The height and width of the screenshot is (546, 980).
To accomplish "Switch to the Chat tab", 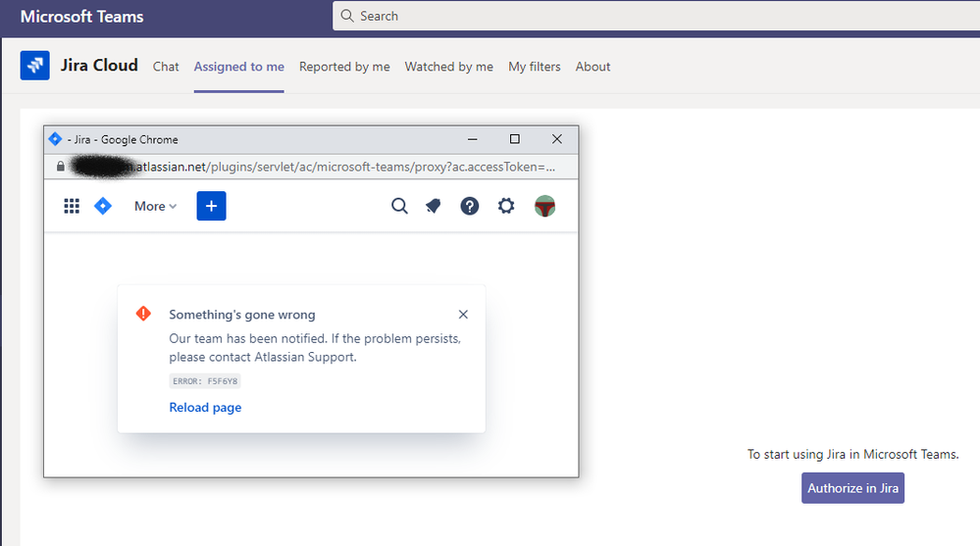I will tap(166, 67).
